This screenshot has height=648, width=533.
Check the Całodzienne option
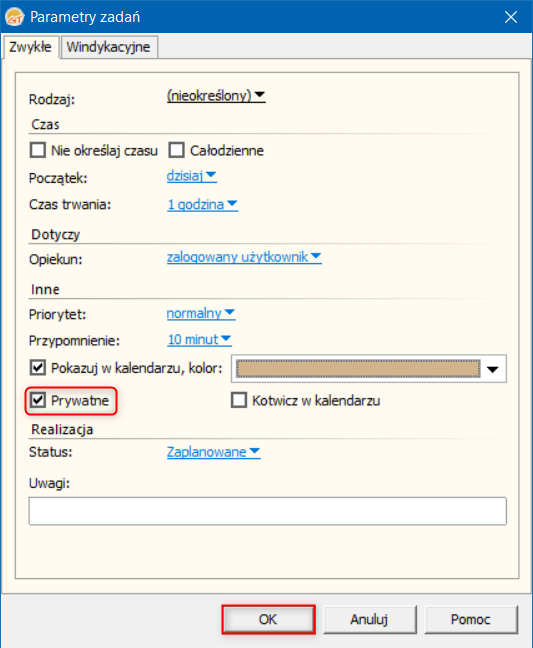click(x=176, y=150)
